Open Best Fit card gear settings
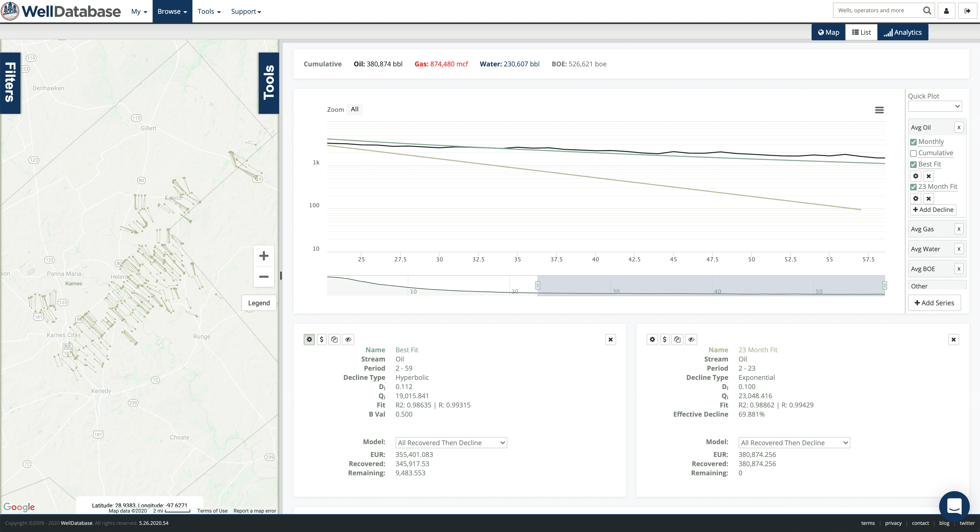The image size is (980, 532). pos(309,340)
